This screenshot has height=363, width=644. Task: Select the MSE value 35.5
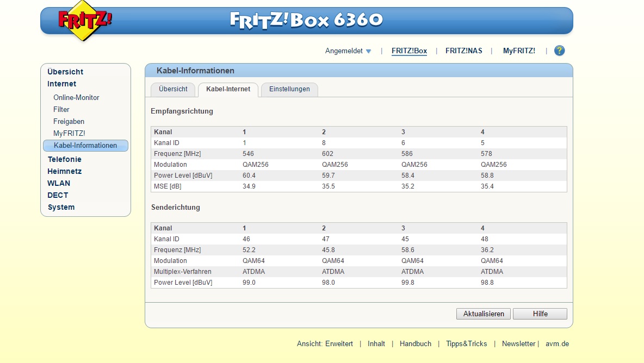point(328,186)
